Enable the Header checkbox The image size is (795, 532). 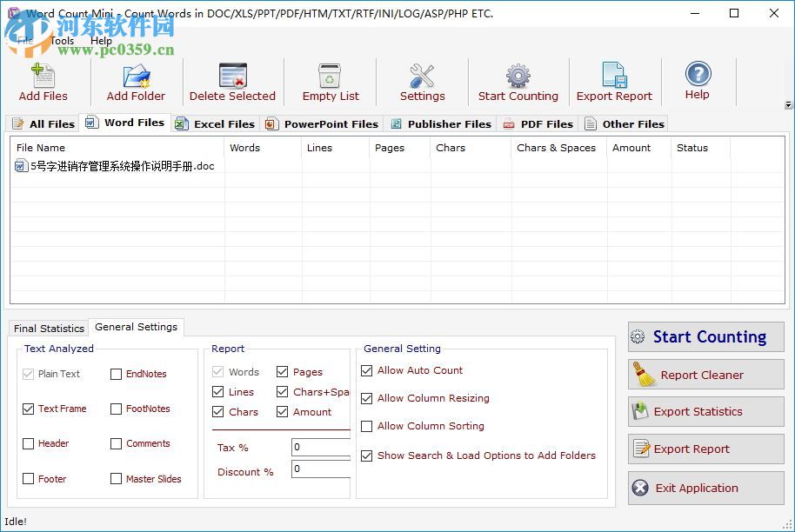tap(29, 443)
